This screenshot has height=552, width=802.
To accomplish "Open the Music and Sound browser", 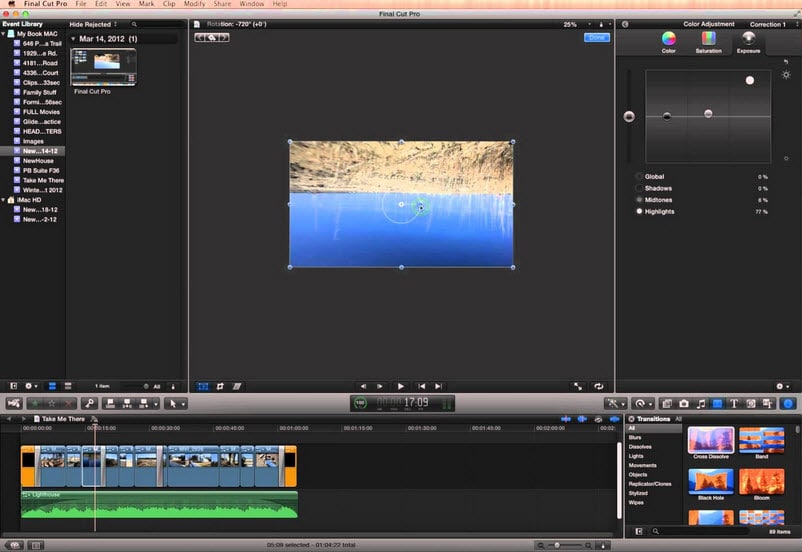I will [x=701, y=404].
